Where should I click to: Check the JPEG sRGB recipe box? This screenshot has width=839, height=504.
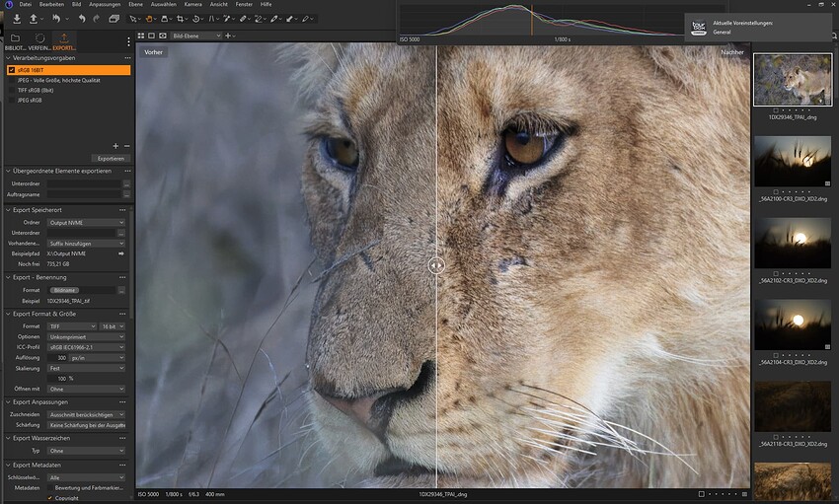click(11, 101)
